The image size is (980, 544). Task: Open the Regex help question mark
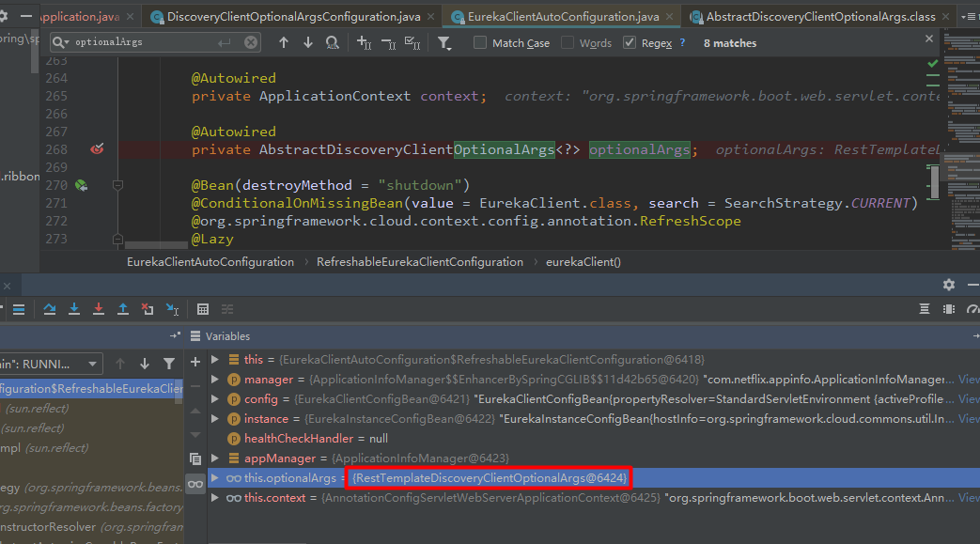pyautogui.click(x=682, y=42)
